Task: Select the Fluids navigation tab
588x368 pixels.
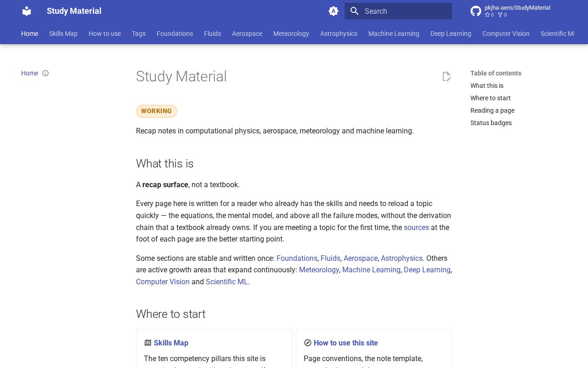Action: coord(212,34)
